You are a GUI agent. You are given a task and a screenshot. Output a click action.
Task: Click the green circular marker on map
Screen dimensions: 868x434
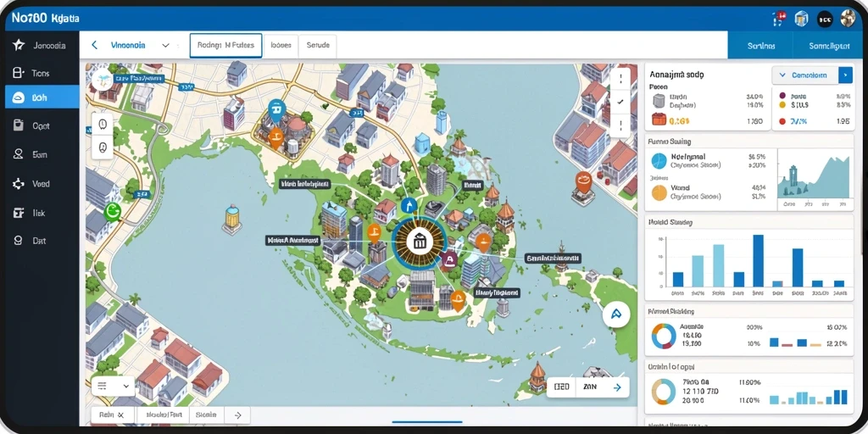coord(113,211)
